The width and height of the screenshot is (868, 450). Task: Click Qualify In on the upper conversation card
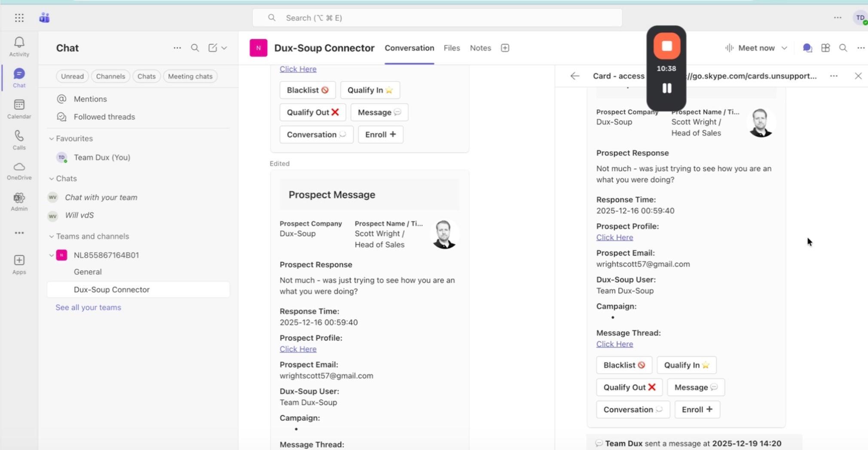click(x=370, y=90)
